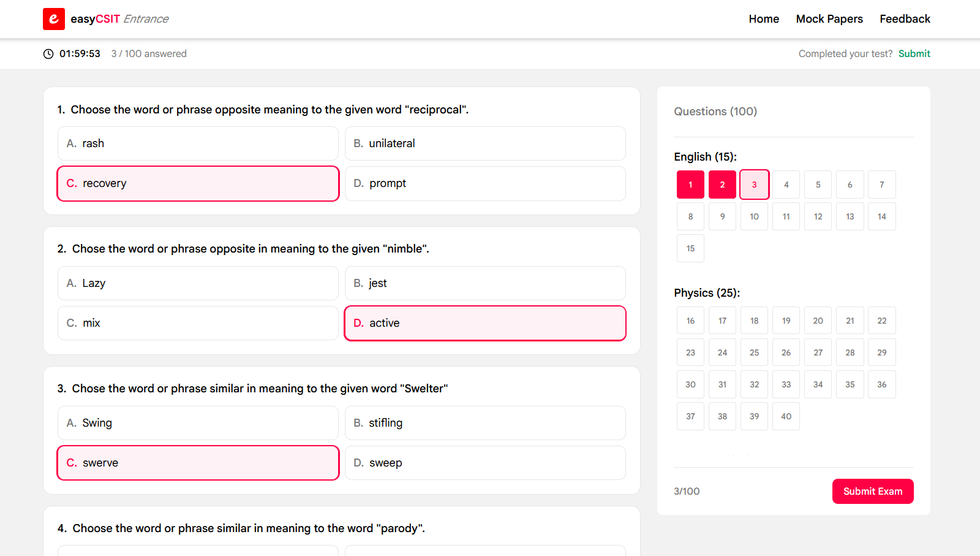Jump to question 1 in navigator

pyautogui.click(x=690, y=185)
